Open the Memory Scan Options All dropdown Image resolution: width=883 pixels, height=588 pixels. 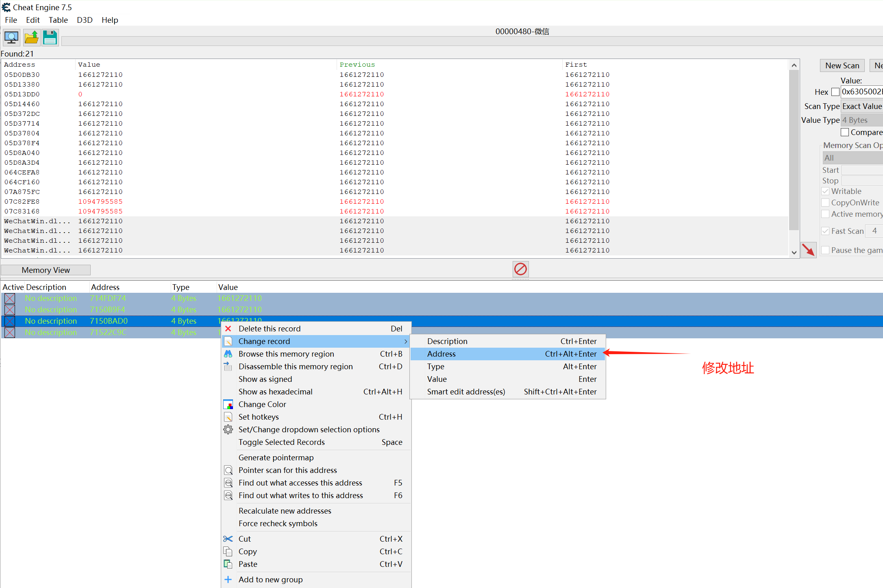(853, 158)
